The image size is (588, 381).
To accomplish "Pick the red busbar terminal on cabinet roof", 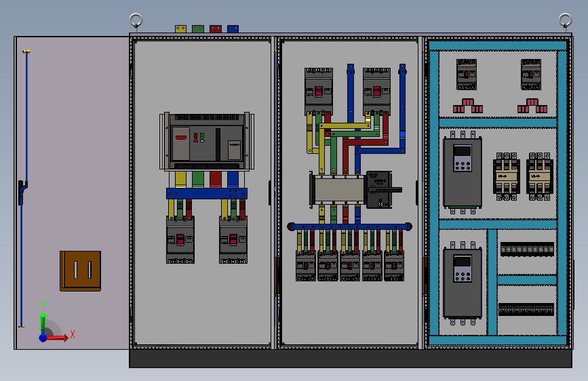I will [216, 29].
